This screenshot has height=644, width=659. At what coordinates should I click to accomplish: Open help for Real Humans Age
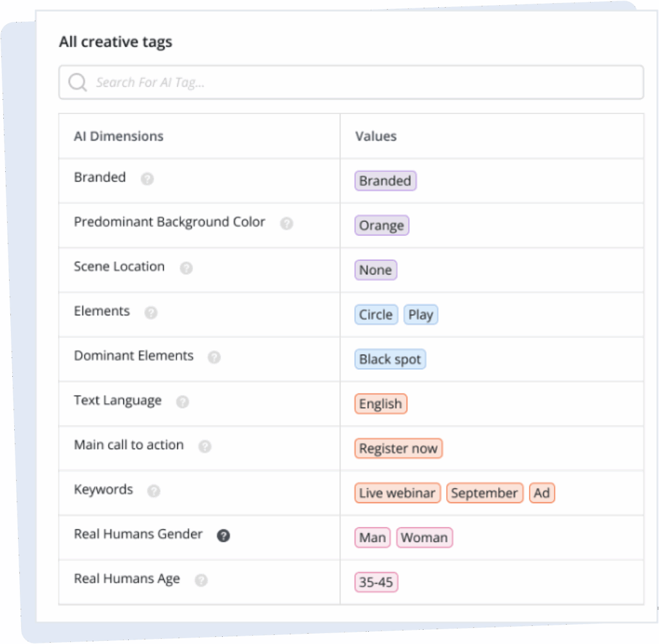click(x=200, y=580)
